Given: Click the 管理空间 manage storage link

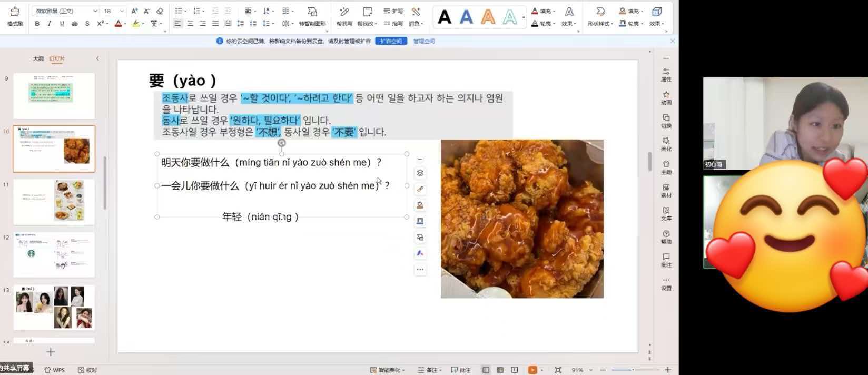Looking at the screenshot, I should coord(424,41).
